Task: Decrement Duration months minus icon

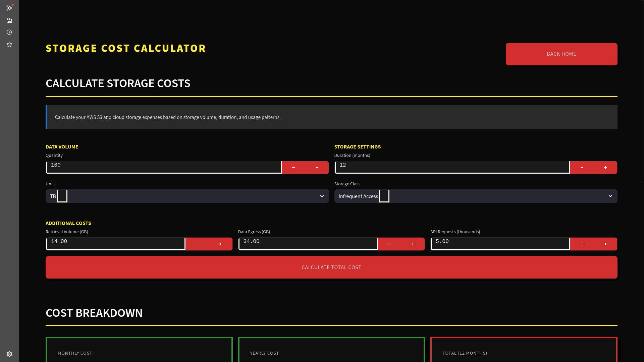Action: click(x=582, y=168)
